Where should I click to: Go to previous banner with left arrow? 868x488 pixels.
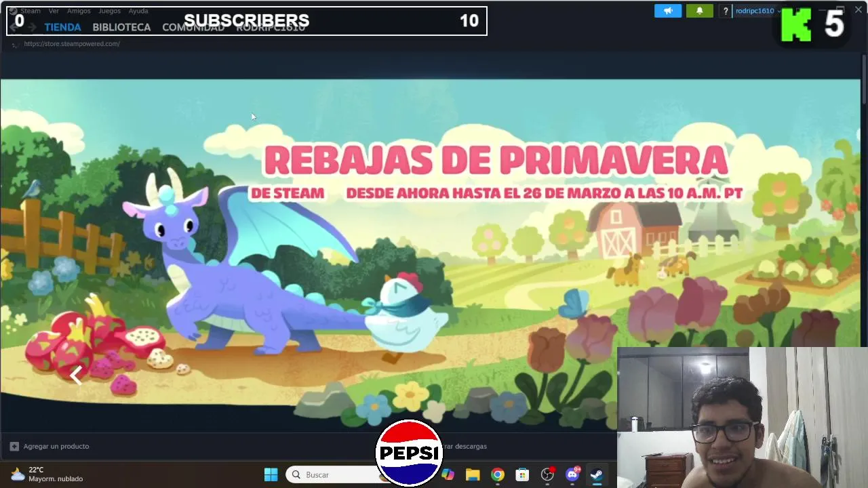76,375
